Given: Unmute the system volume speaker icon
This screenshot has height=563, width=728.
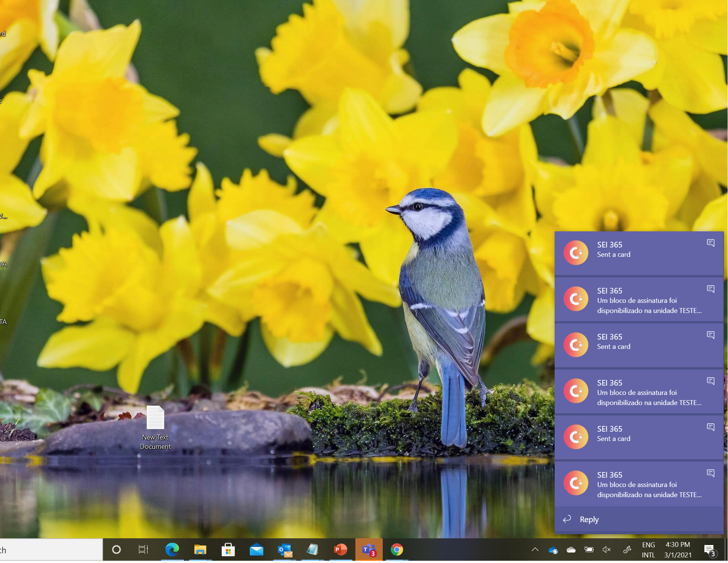Looking at the screenshot, I should [x=607, y=550].
